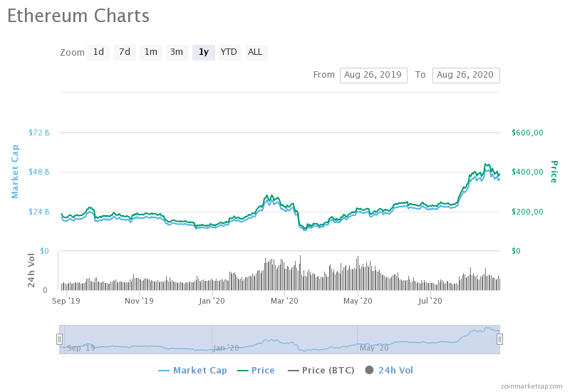Click the Jul '20 axis label
Viewport: 570px width, 392px height.
pos(430,301)
